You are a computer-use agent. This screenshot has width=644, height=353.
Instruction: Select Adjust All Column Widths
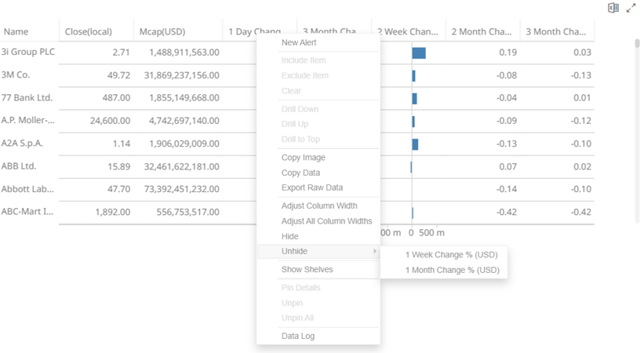[x=326, y=221]
